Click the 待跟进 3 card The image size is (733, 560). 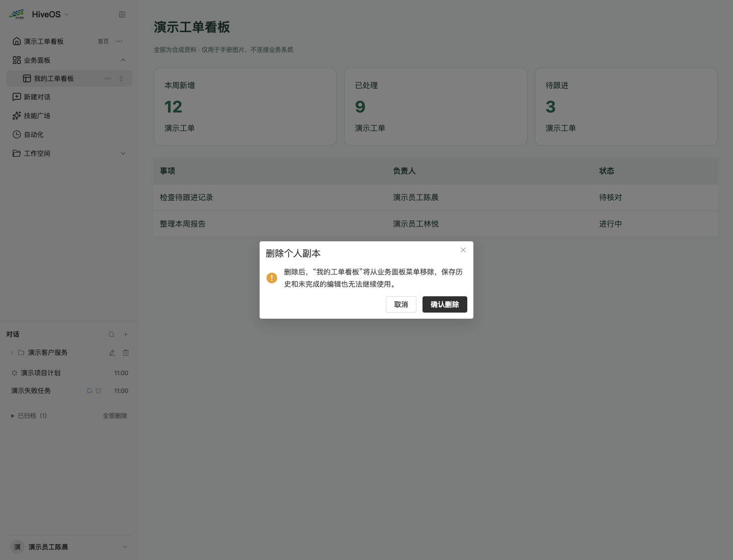(x=626, y=106)
